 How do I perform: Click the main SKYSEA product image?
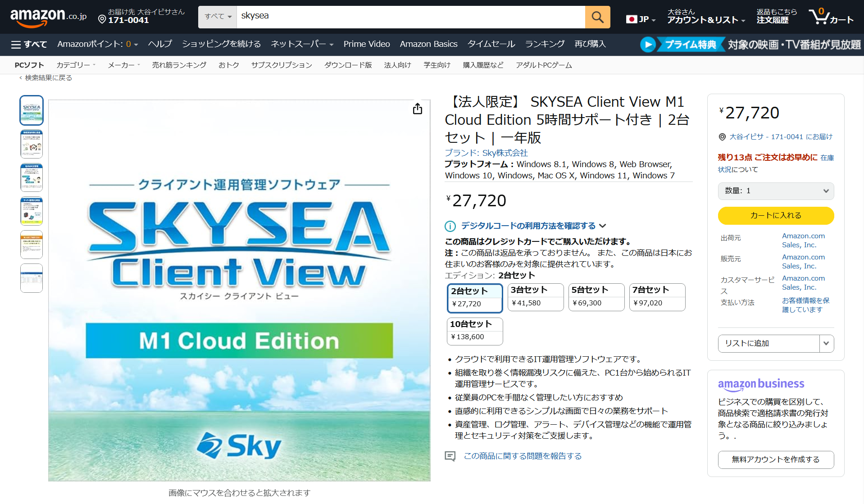[x=239, y=291]
